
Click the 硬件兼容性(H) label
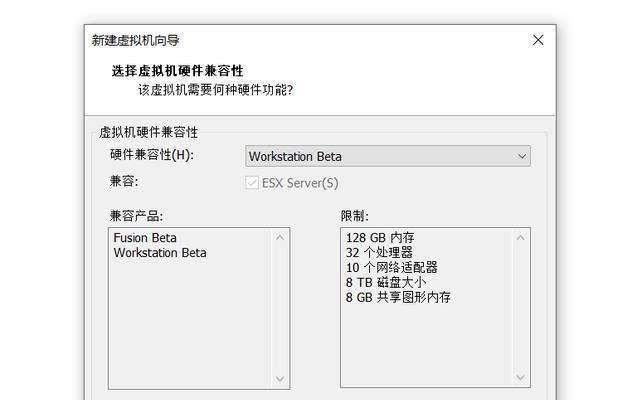pyautogui.click(x=152, y=155)
